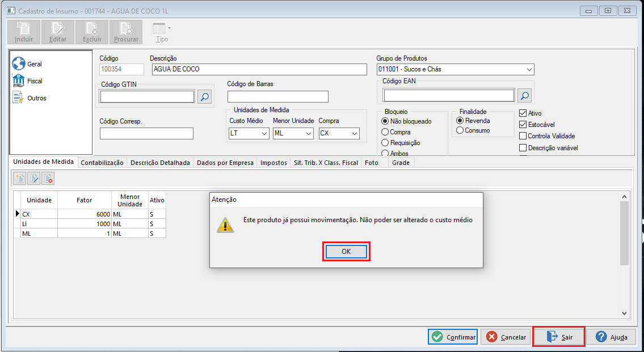Viewport: 644px width, 352px height.
Task: Select the Requisição radio option
Action: [x=401, y=143]
